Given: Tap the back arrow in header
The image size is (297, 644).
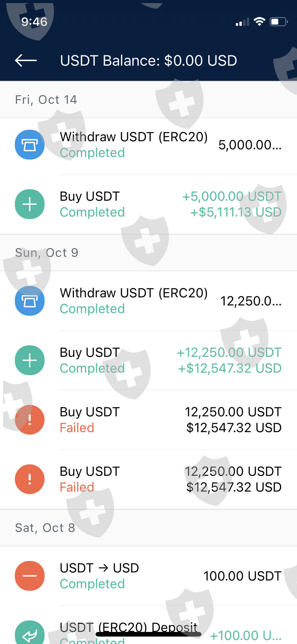Looking at the screenshot, I should click(26, 60).
